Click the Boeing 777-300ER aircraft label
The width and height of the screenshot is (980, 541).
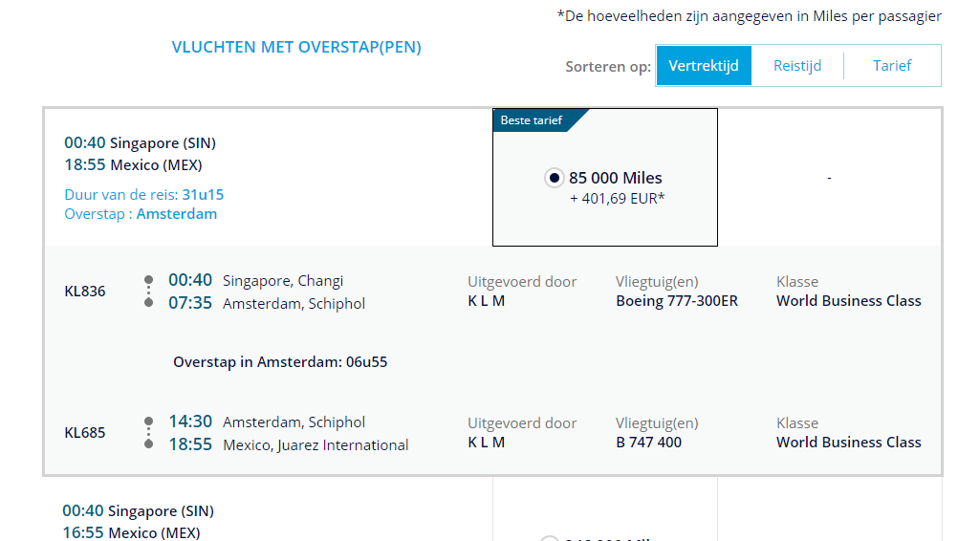coord(677,301)
